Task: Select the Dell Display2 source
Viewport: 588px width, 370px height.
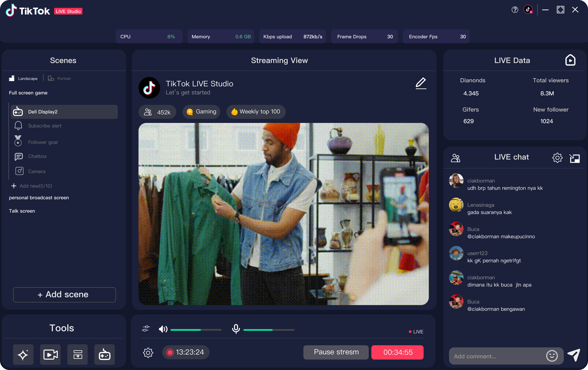Action: pyautogui.click(x=64, y=112)
